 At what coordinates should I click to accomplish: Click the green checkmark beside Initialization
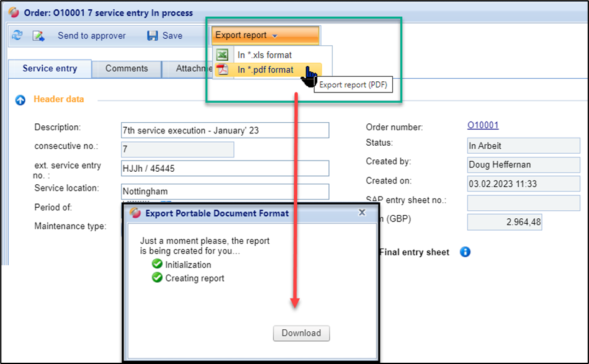(157, 265)
